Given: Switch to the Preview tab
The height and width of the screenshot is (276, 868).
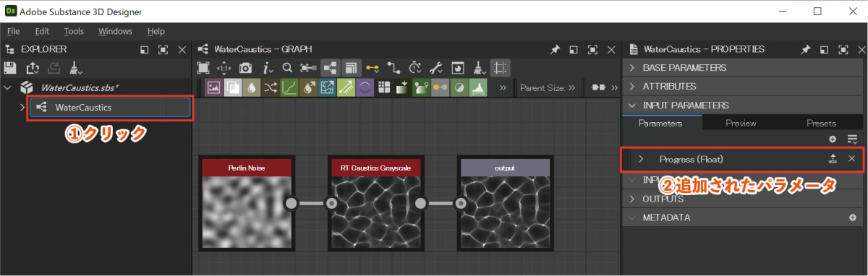Looking at the screenshot, I should pyautogui.click(x=741, y=123).
